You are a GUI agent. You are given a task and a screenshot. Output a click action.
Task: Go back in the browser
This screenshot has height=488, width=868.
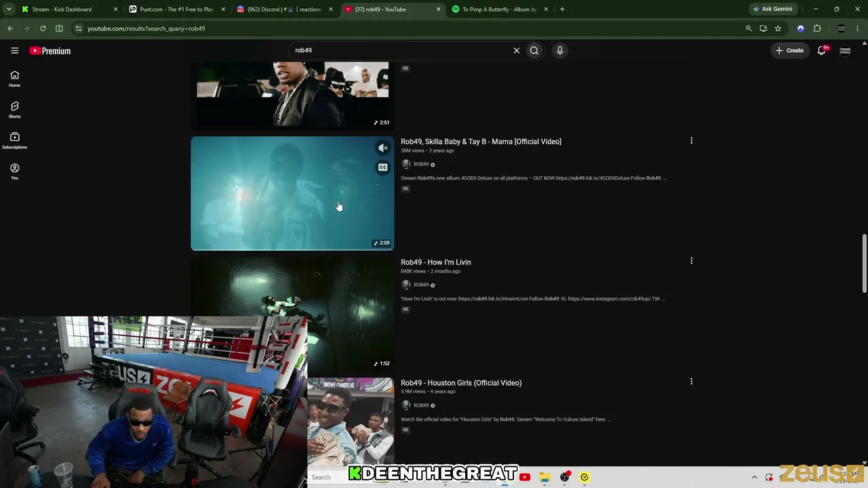(x=10, y=28)
